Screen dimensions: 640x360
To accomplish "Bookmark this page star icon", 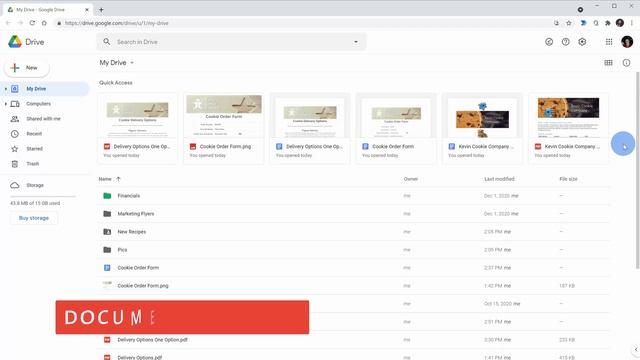I will pyautogui.click(x=569, y=23).
